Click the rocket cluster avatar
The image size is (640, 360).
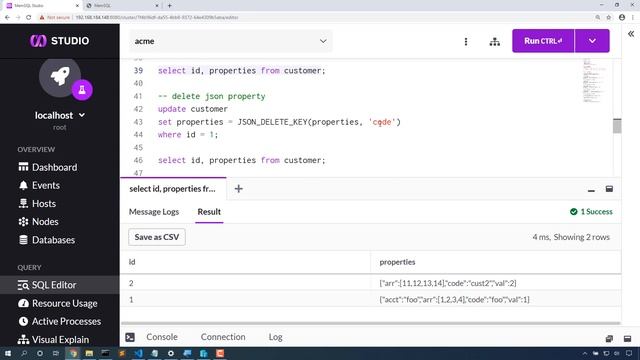click(60, 77)
